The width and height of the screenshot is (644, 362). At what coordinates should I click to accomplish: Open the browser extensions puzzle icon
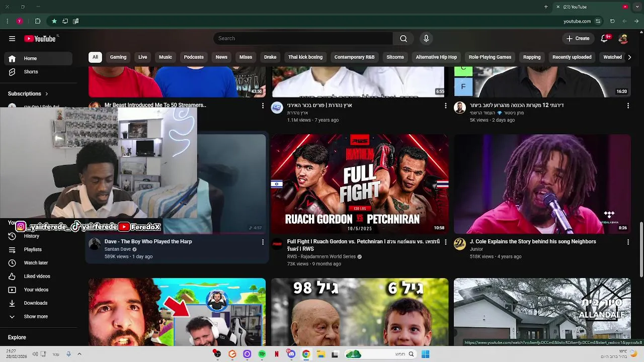pyautogui.click(x=38, y=21)
